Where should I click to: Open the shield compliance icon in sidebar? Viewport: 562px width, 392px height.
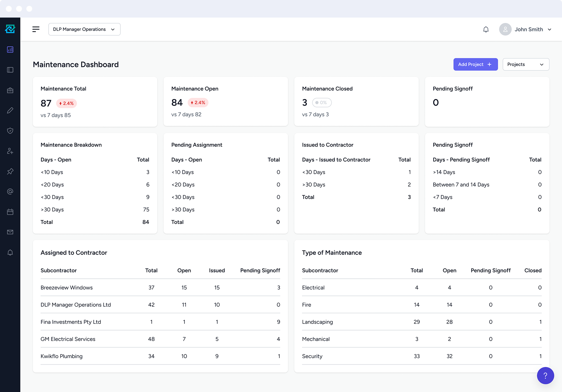(10, 131)
